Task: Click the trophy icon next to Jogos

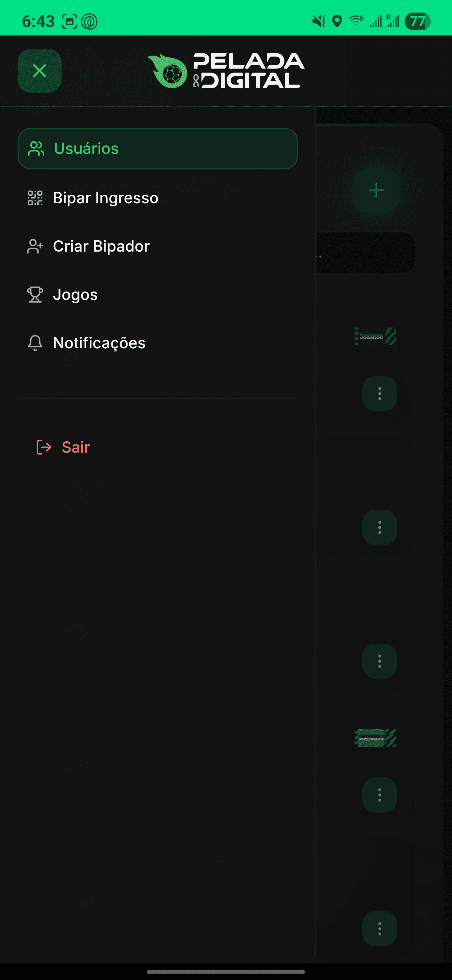Action: [x=35, y=294]
